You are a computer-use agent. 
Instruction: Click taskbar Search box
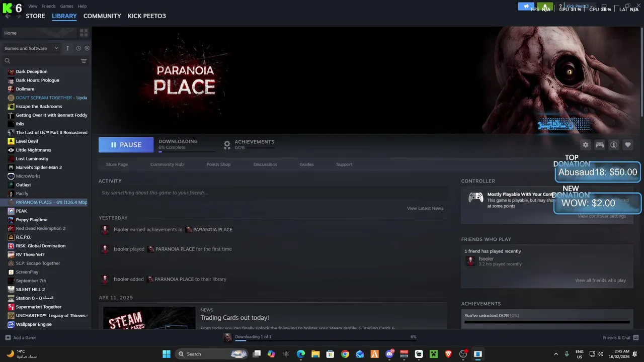(211, 354)
